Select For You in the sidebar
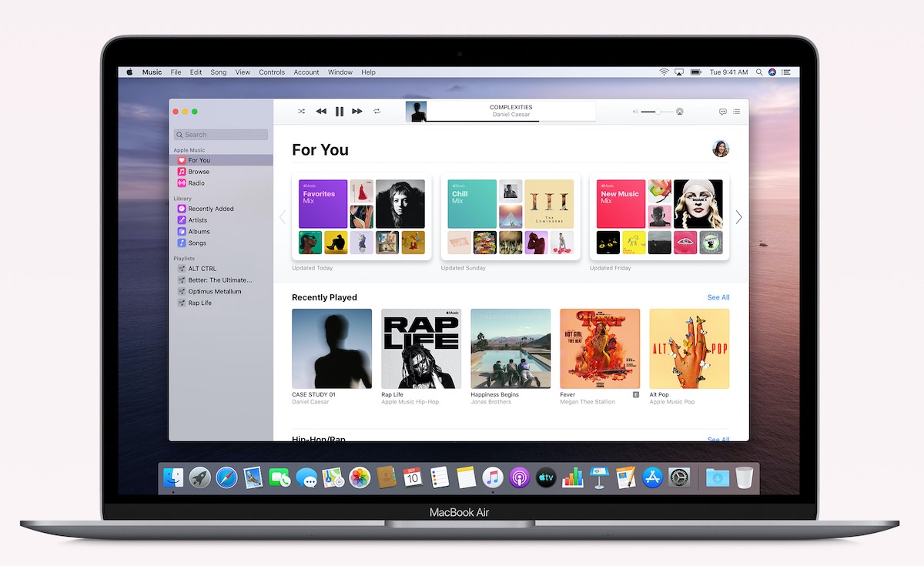Screen dimensions: 924x566 click(x=221, y=160)
